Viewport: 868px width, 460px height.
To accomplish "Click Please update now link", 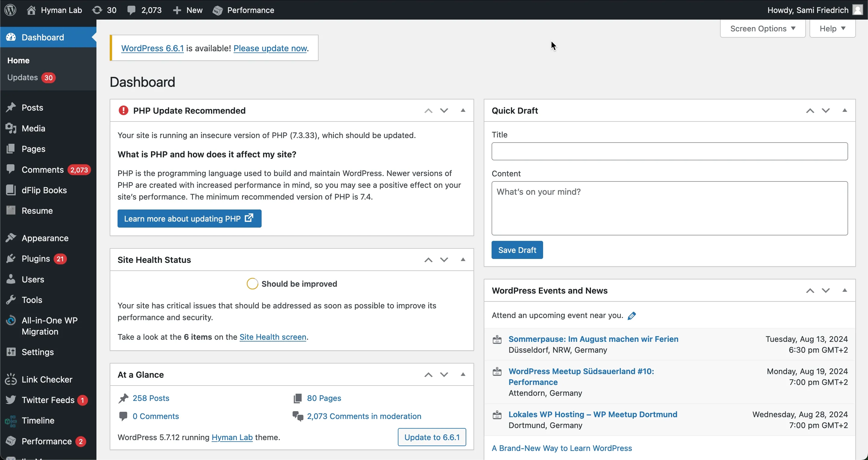I will 270,48.
